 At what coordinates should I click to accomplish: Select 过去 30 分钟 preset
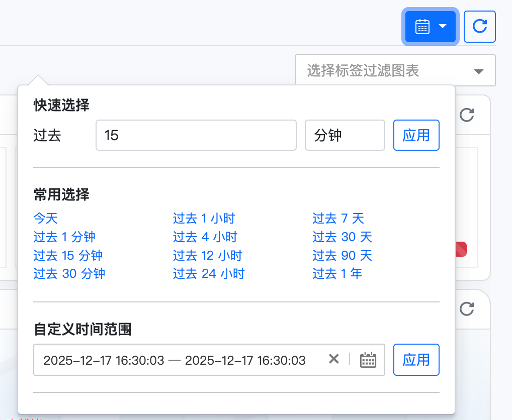[x=69, y=274]
